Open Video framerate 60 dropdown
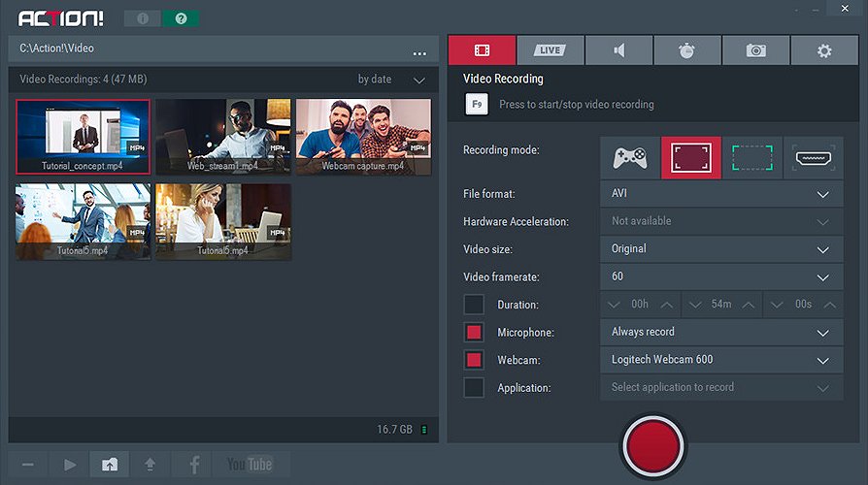This screenshot has width=868, height=485. click(721, 276)
